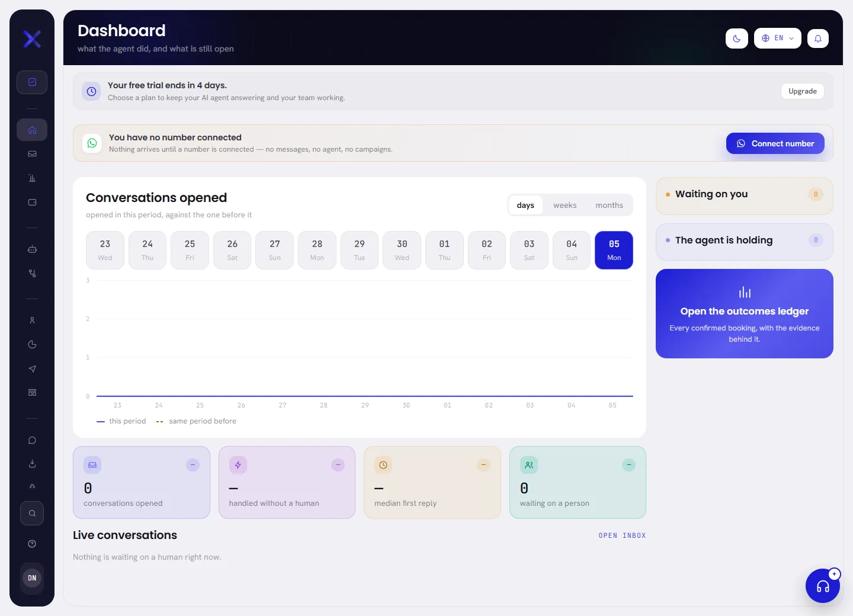
Task: Open the workflow branches sidebar icon
Action: pyautogui.click(x=32, y=274)
